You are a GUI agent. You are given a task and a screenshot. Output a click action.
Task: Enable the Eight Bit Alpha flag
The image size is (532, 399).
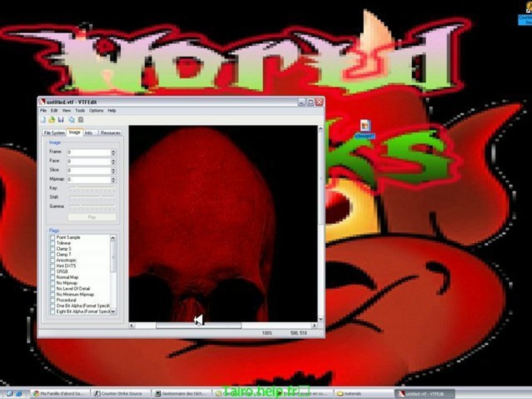tap(53, 311)
